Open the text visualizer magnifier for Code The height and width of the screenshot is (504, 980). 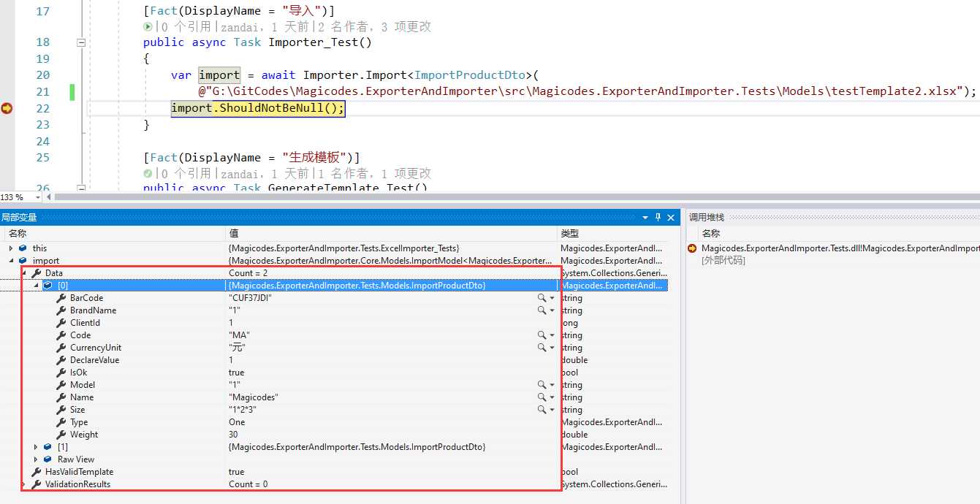pos(542,335)
